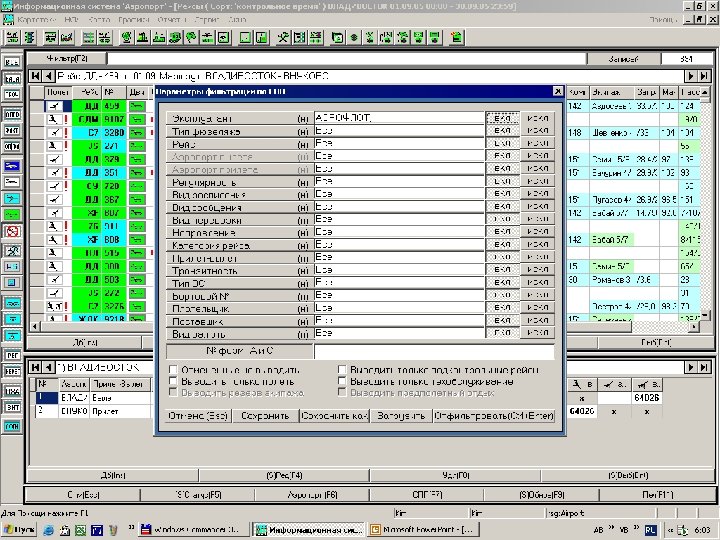Click the Аэропорт(F6) bottom button
Screen dimensions: 720x540
(312, 495)
